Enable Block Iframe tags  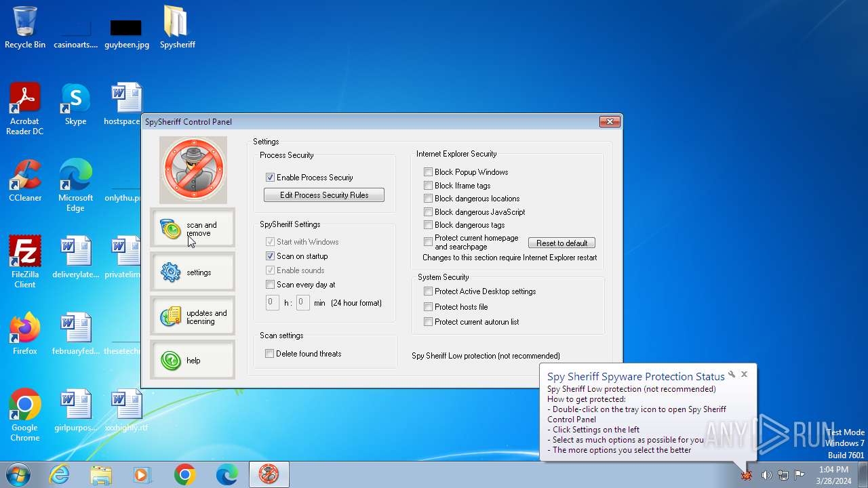point(428,186)
